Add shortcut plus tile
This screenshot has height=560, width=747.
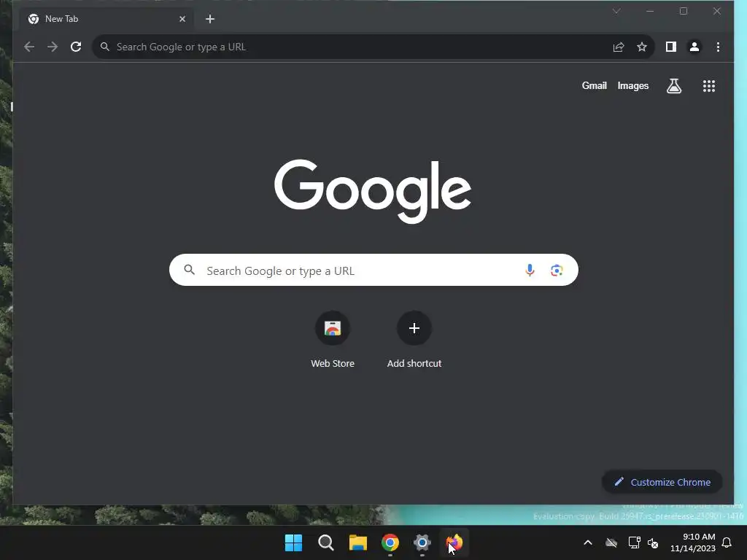414,340
